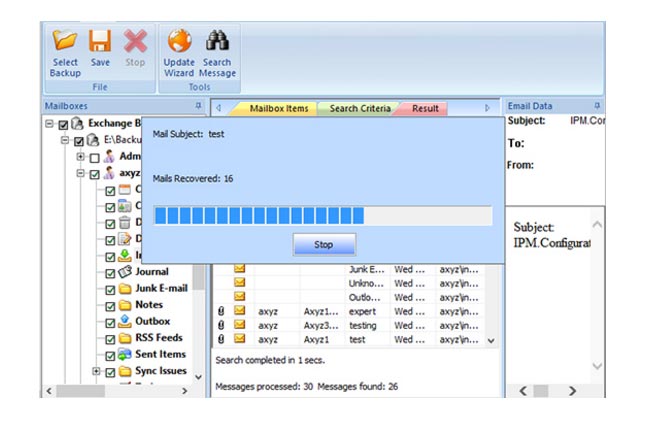Collapse the axyz mailbox node
This screenshot has width=645, height=421.
[81, 173]
